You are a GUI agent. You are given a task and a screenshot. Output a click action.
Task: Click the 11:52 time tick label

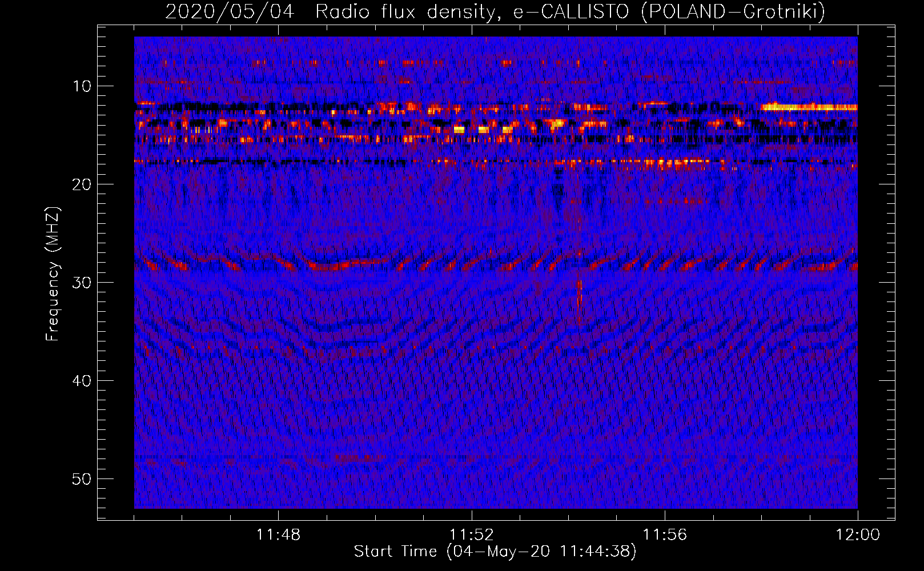(x=471, y=534)
